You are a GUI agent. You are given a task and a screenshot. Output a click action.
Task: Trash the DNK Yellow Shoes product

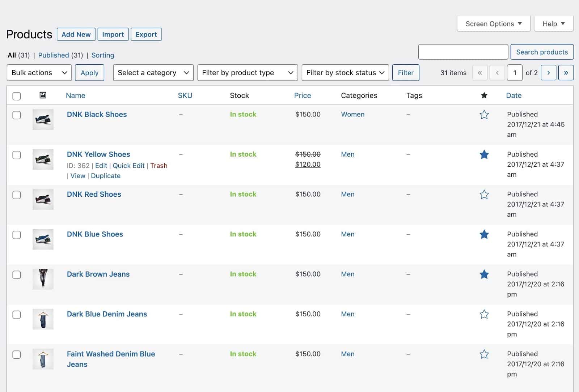point(159,166)
